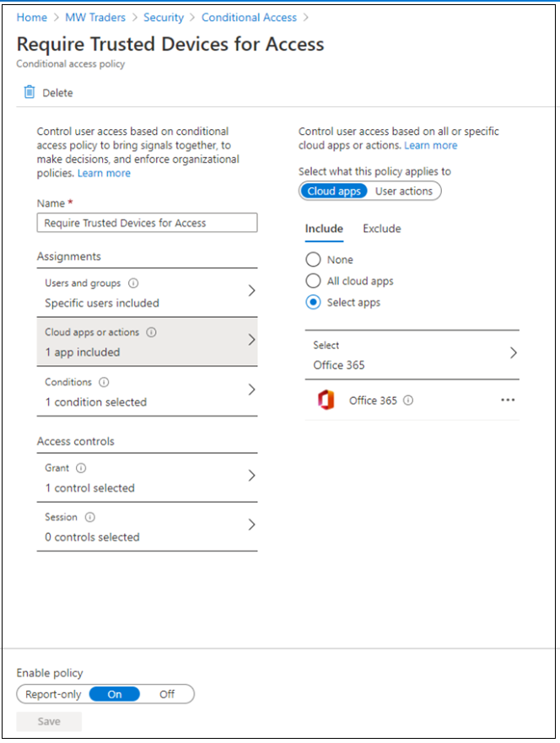Screen dimensions: 560x743
Task: Open the MW Traders breadcrumb link
Action: click(95, 17)
